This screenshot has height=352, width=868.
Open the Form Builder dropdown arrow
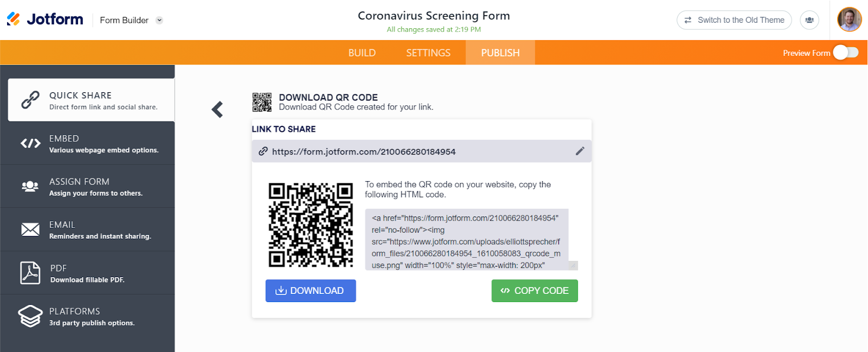(x=159, y=20)
